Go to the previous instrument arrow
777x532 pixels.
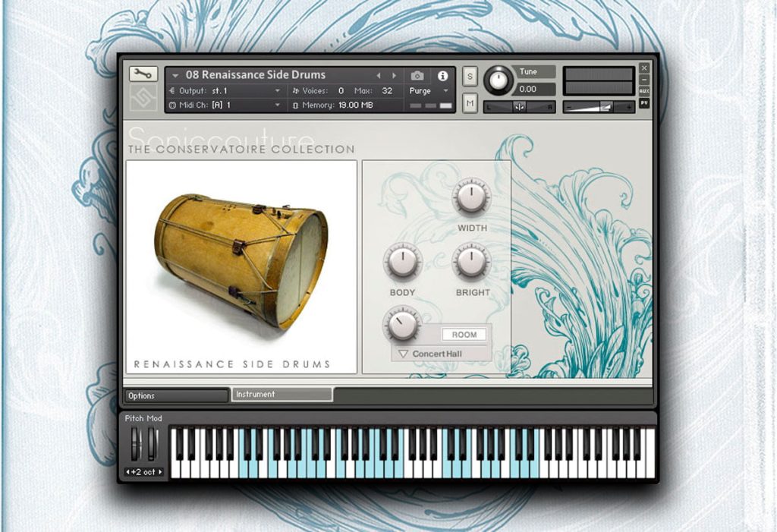tap(379, 75)
